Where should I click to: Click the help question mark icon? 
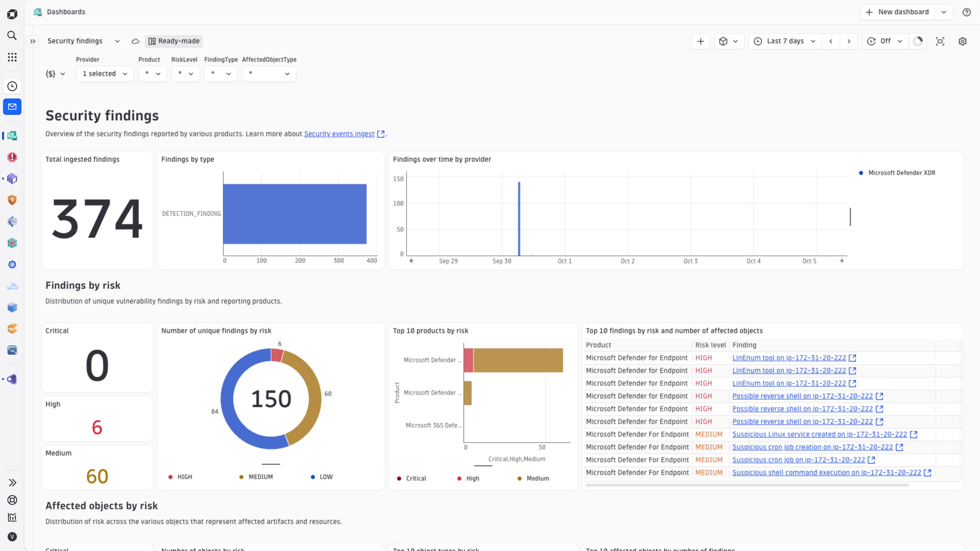(x=966, y=12)
